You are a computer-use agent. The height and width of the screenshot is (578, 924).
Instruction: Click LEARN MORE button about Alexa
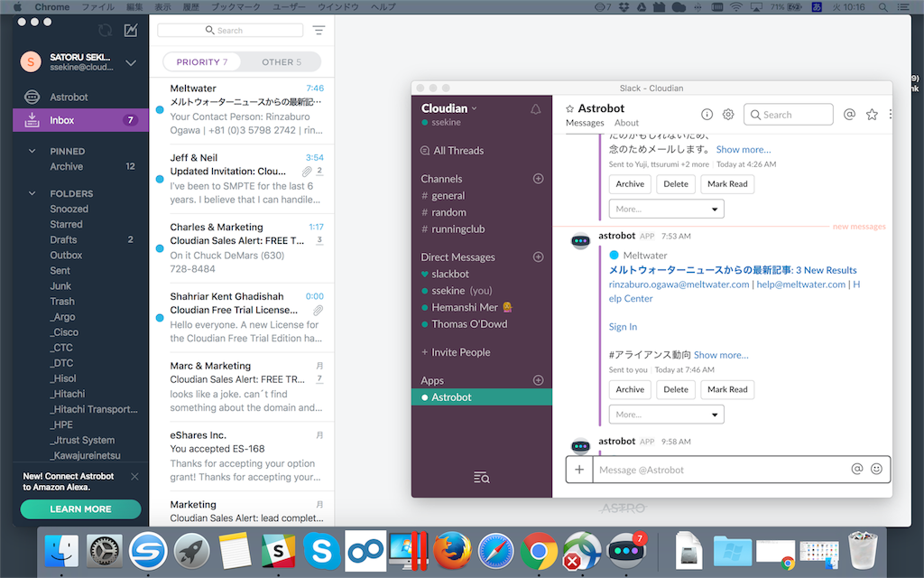80,509
